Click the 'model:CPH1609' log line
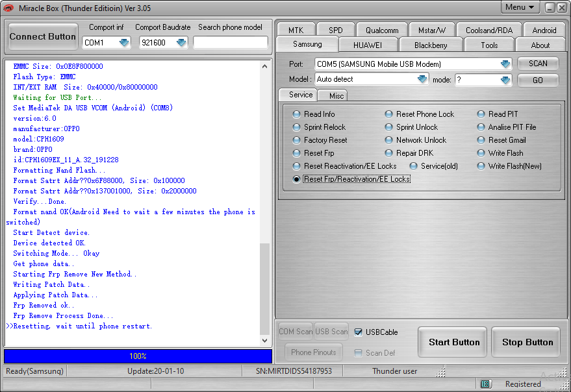Image resolution: width=571 pixels, height=392 pixels. coord(38,139)
